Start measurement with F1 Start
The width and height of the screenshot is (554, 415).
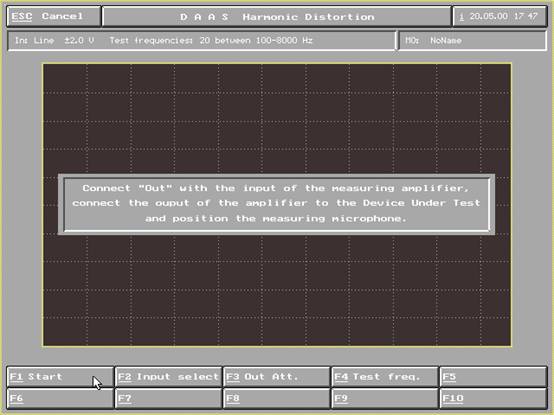[60, 377]
